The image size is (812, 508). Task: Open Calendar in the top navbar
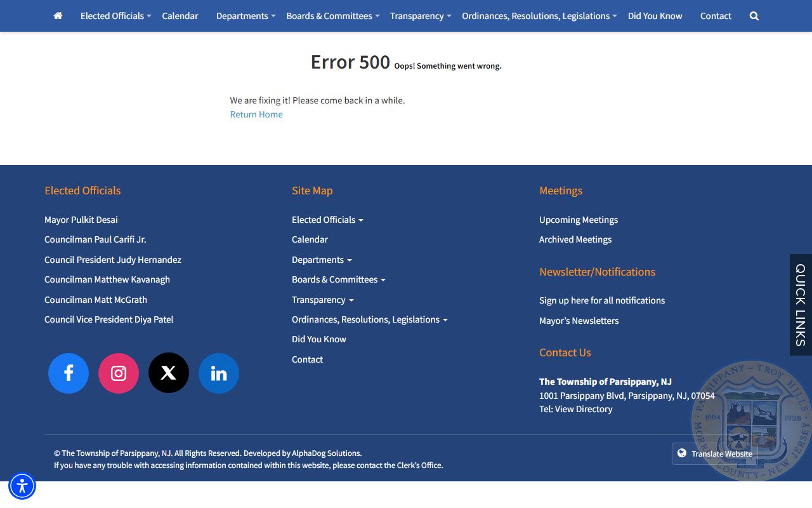coord(180,16)
